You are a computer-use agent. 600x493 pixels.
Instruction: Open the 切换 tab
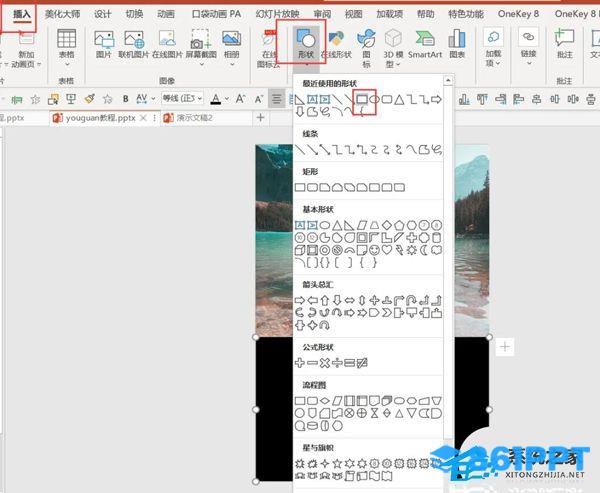[134, 15]
